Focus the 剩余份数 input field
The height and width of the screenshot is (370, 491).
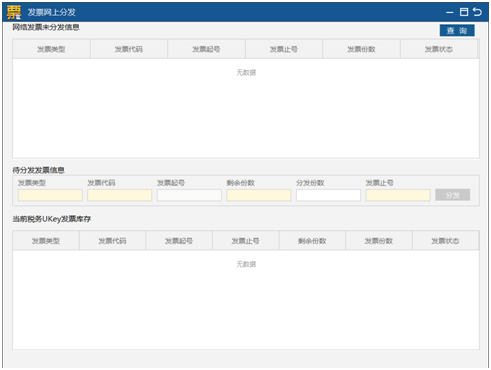click(x=259, y=195)
